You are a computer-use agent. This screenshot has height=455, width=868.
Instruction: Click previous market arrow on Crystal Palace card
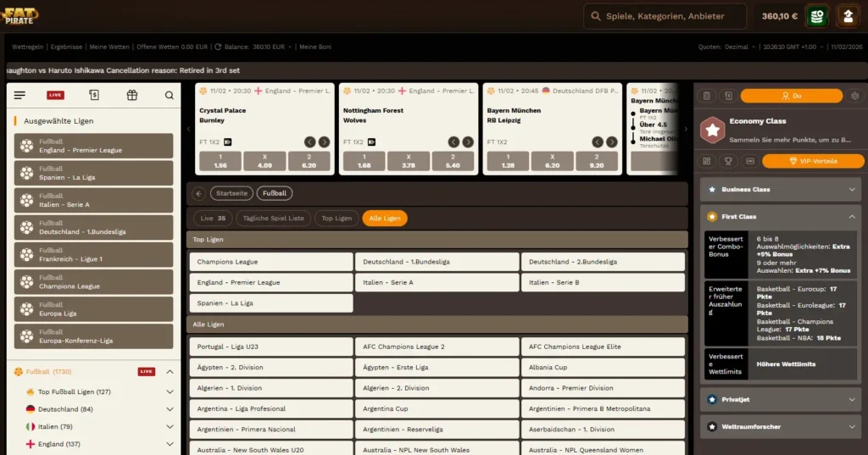point(310,142)
